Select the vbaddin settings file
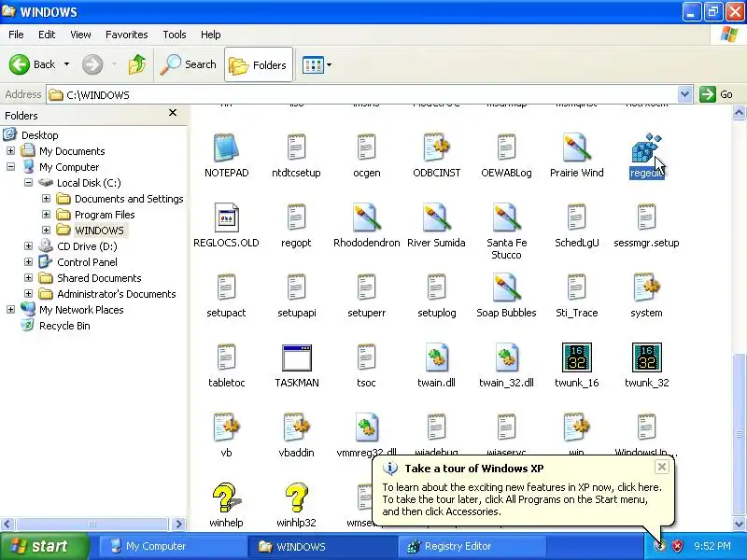Image resolution: width=747 pixels, height=560 pixels. click(x=296, y=427)
